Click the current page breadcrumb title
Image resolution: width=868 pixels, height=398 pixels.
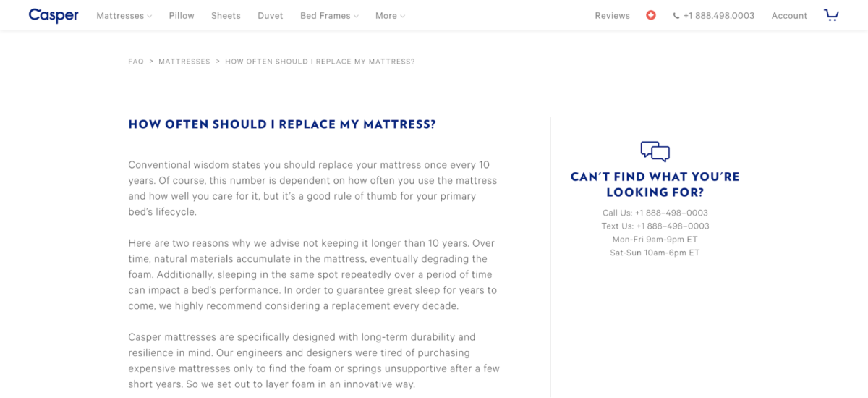point(320,62)
